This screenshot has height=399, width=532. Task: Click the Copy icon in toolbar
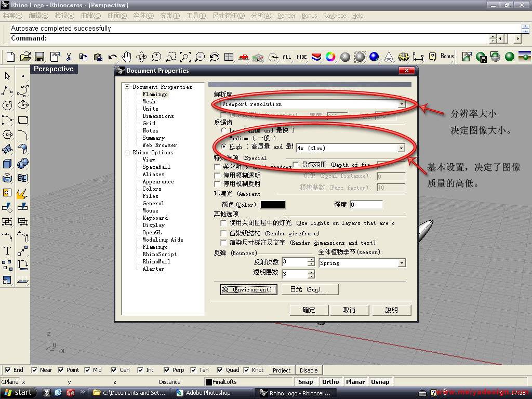click(83, 57)
